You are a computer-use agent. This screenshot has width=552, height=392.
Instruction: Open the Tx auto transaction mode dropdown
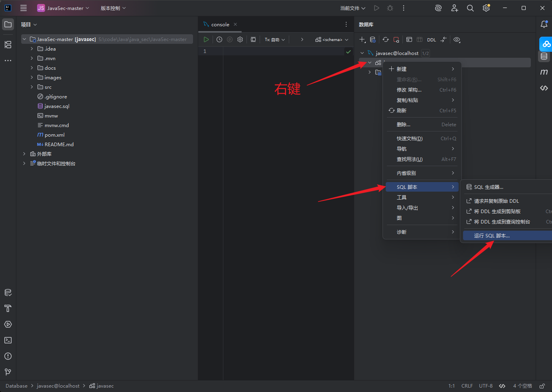click(x=275, y=39)
